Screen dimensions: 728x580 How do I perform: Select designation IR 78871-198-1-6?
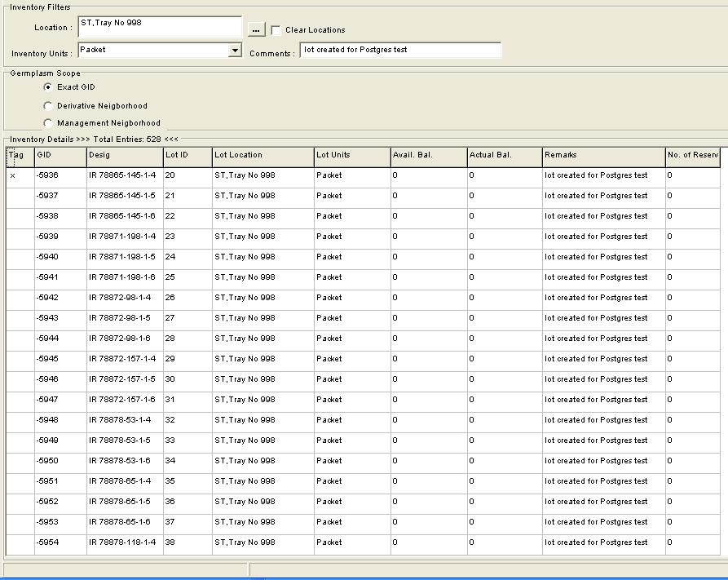pyautogui.click(x=126, y=280)
